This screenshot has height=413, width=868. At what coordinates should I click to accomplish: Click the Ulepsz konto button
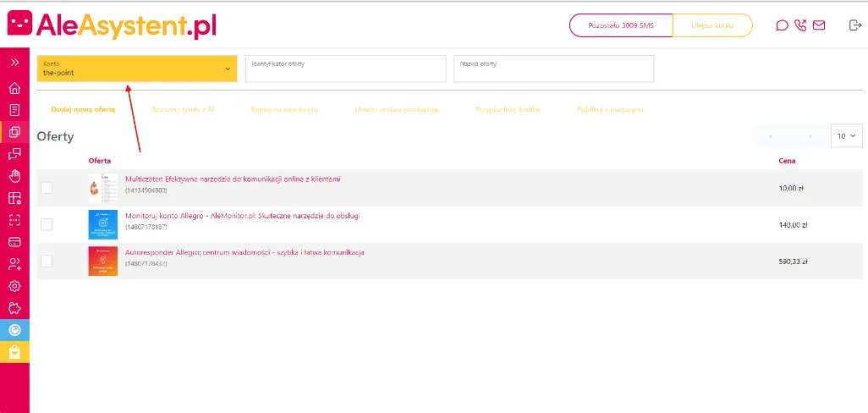(x=711, y=25)
